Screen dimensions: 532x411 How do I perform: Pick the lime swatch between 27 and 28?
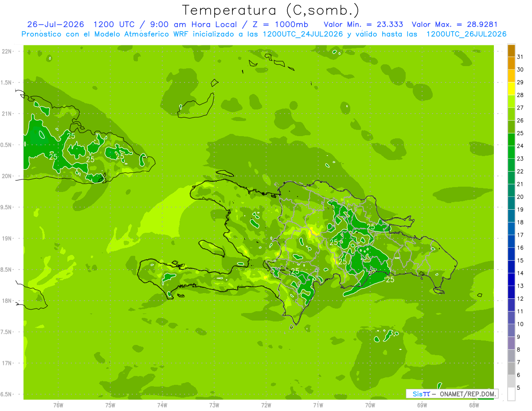point(511,102)
